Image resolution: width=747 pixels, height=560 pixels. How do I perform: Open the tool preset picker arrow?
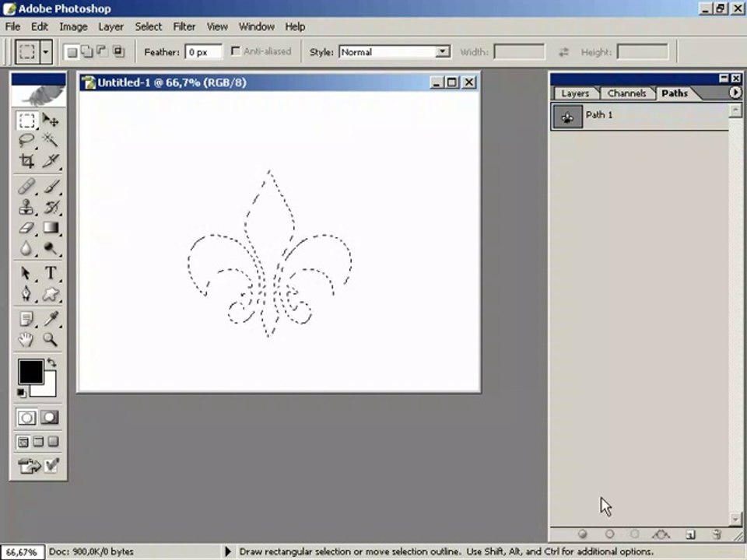click(46, 51)
